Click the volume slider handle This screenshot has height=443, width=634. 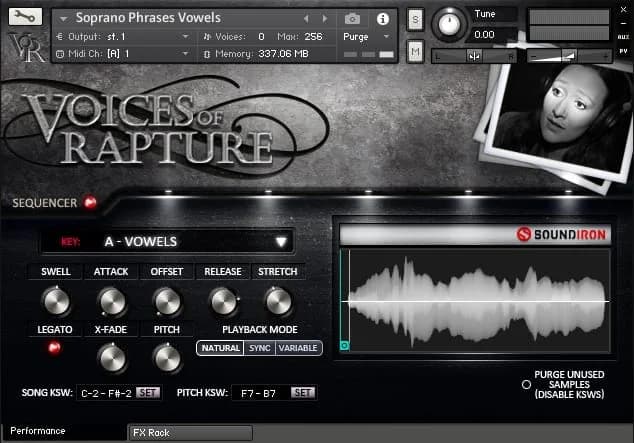point(569,56)
